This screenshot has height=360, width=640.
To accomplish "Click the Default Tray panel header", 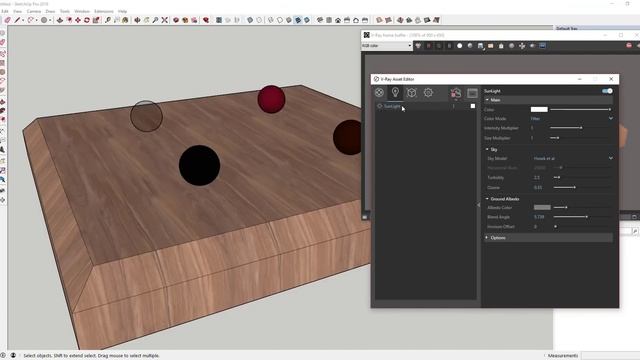I will pos(597,28).
